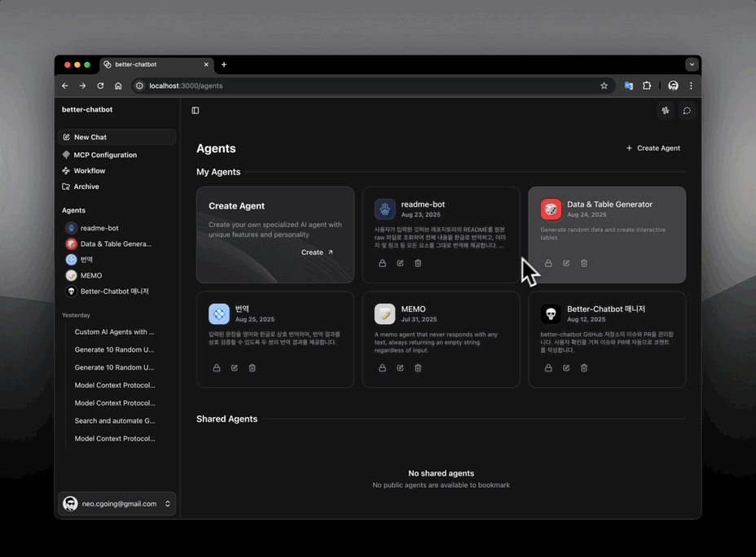The height and width of the screenshot is (557, 756).
Task: Open browser extensions puzzle icon
Action: pos(647,86)
